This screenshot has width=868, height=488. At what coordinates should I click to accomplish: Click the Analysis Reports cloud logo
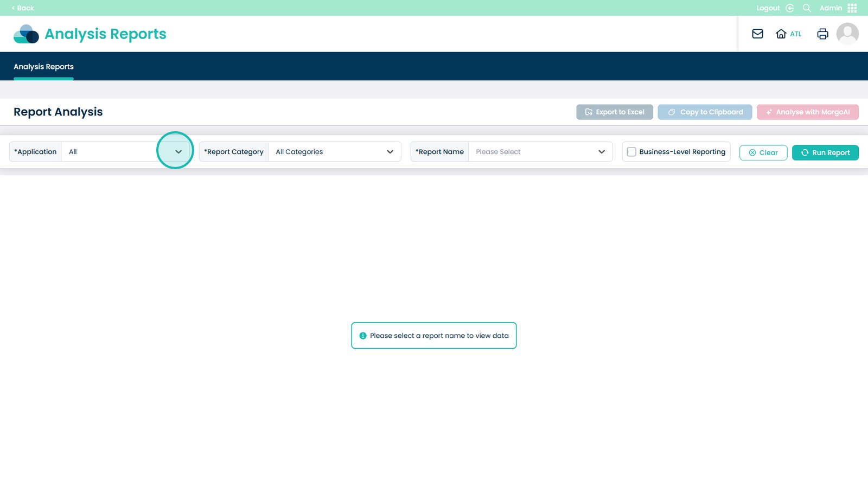click(26, 34)
